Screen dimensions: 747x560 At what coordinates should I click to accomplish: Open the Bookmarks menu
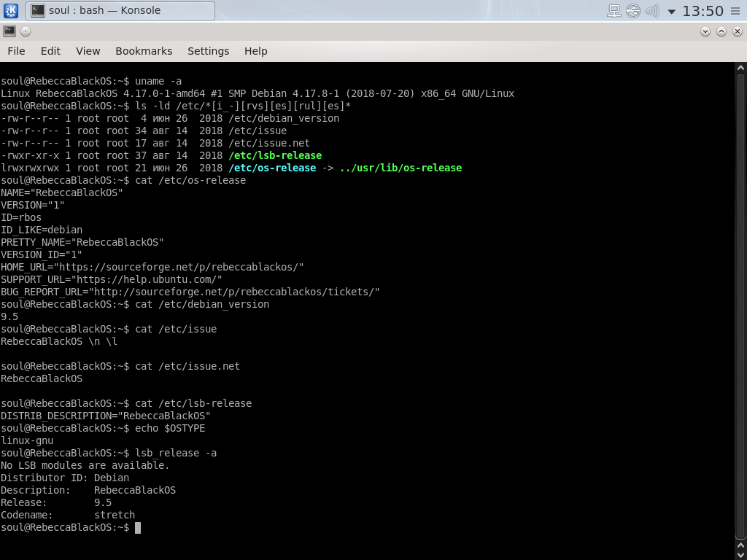tap(144, 51)
